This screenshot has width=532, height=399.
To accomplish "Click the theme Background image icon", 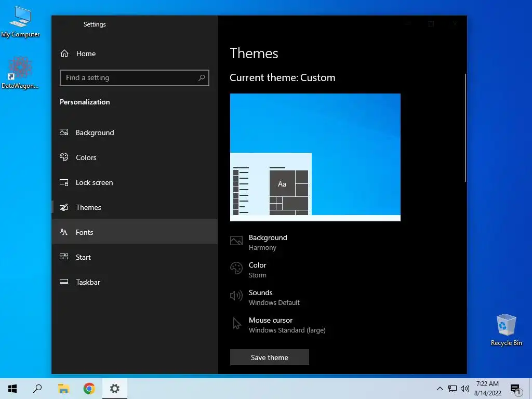I will (236, 241).
